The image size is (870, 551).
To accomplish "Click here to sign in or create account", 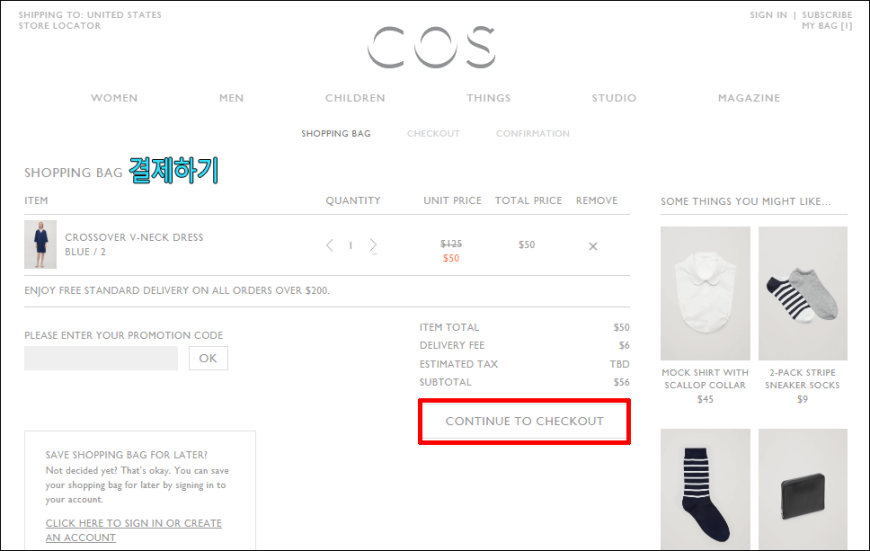I will click(x=134, y=530).
